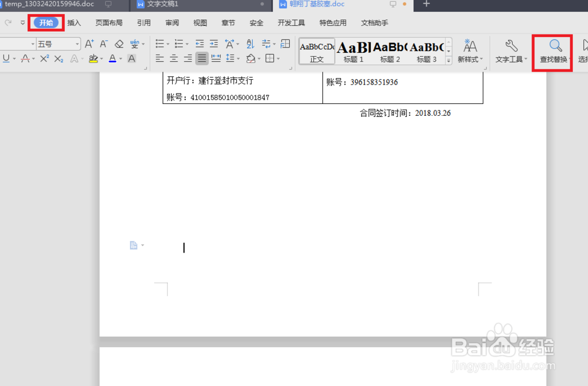Select the Clear Formatting eraser icon
This screenshot has width=588, height=386.
coord(119,43)
